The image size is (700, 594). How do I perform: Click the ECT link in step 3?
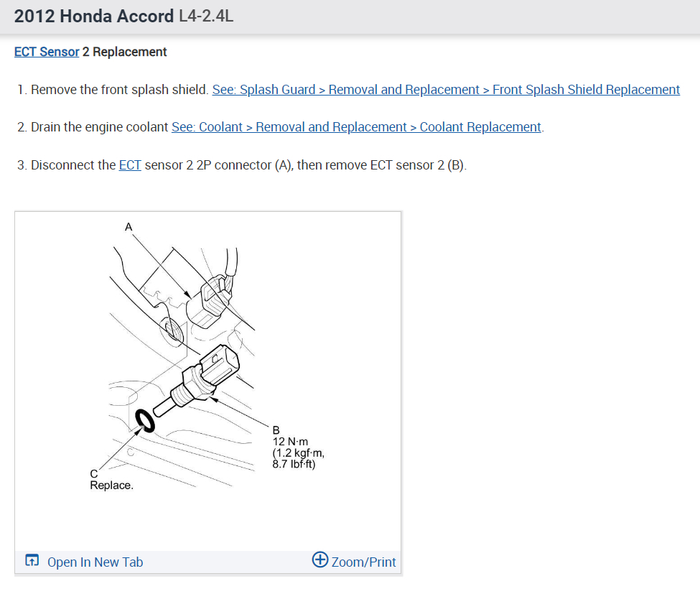pos(130,164)
